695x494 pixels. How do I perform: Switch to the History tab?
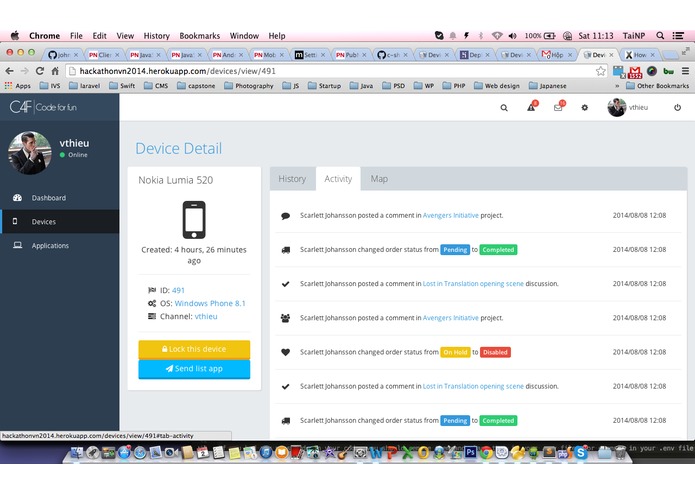pyautogui.click(x=292, y=179)
